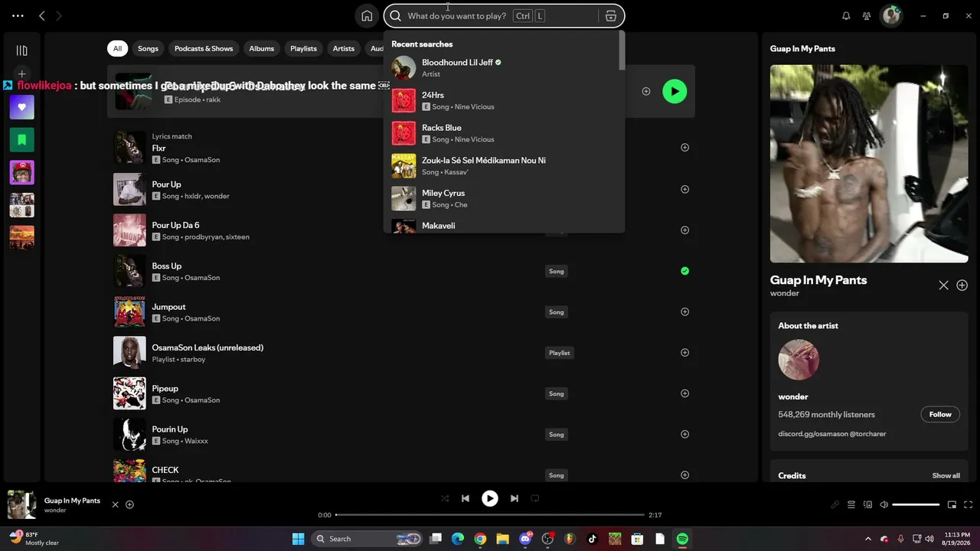Expand Your Library sidebar
This screenshot has height=551, width=980.
pyautogui.click(x=21, y=51)
